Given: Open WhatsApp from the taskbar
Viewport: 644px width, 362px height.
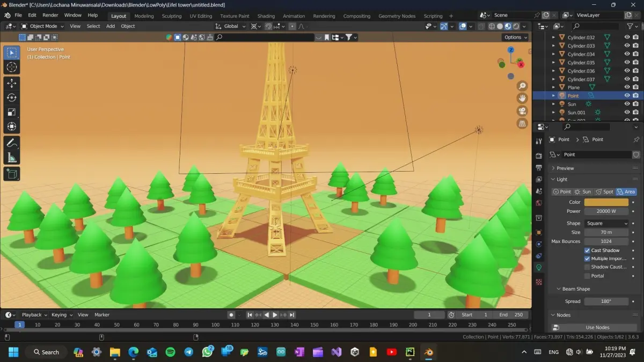Looking at the screenshot, I should point(207,352).
